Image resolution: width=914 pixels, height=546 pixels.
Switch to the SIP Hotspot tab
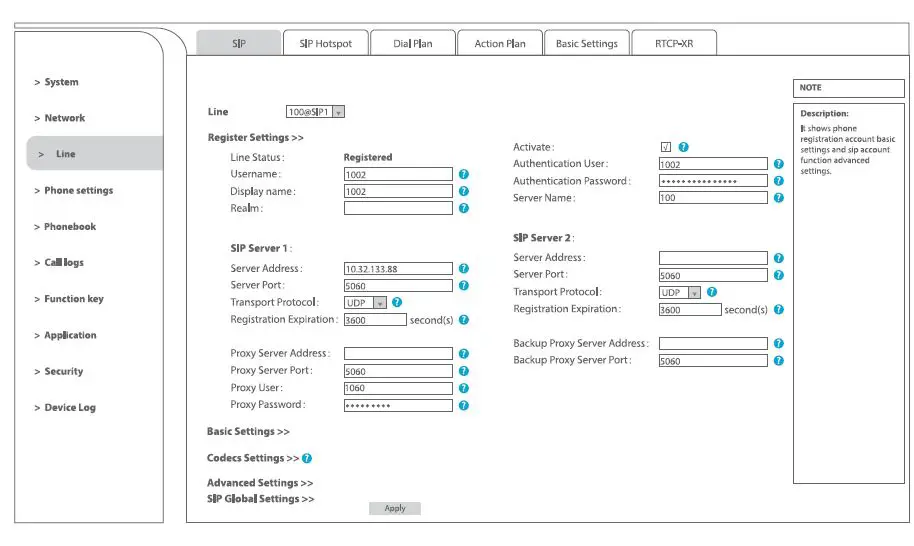325,43
